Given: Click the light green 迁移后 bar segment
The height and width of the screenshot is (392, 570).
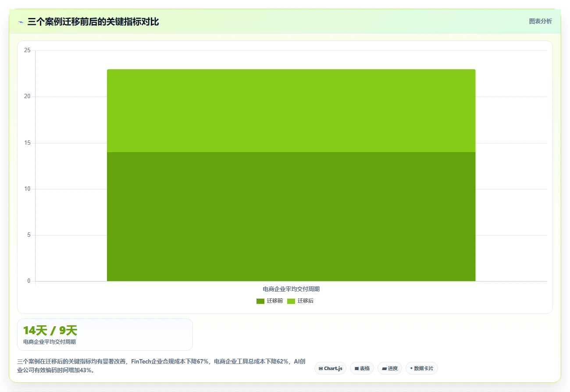Looking at the screenshot, I should 291,110.
